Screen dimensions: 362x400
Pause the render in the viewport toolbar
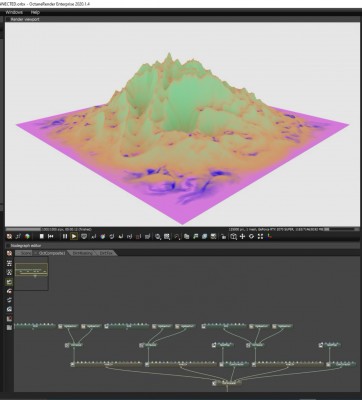coord(65,236)
